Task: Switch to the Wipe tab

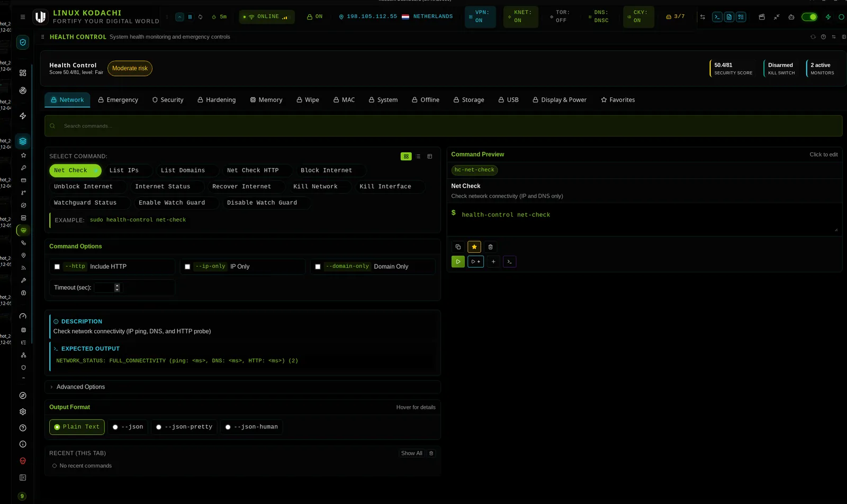Action: (x=308, y=100)
